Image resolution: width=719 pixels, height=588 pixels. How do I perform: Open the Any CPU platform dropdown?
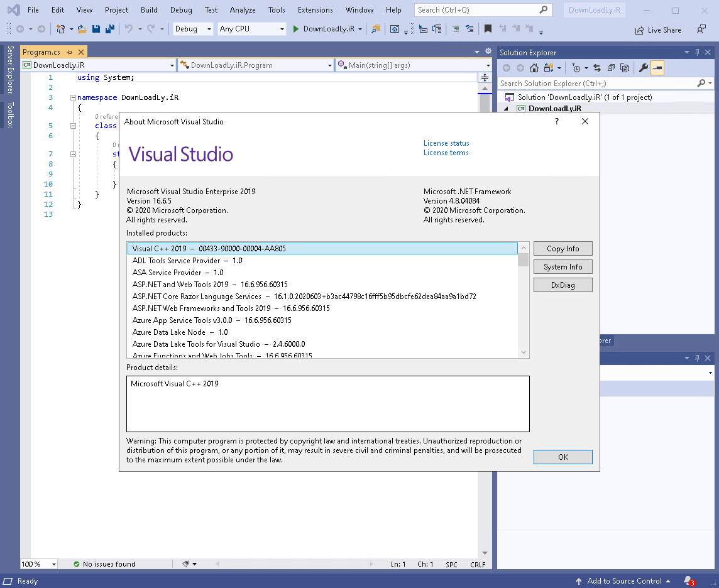[251, 29]
